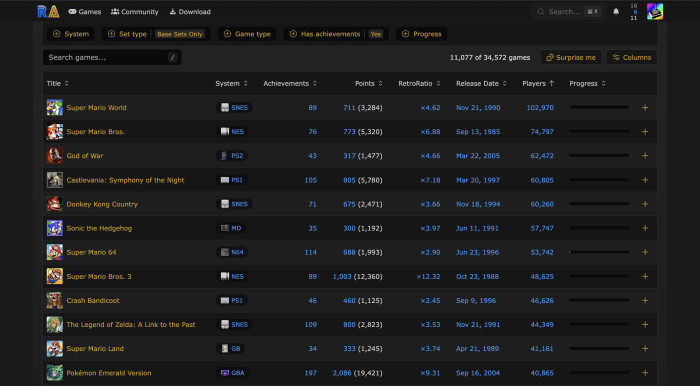This screenshot has width=700, height=386.
Task: Click the 102,970 players count
Action: tap(540, 108)
